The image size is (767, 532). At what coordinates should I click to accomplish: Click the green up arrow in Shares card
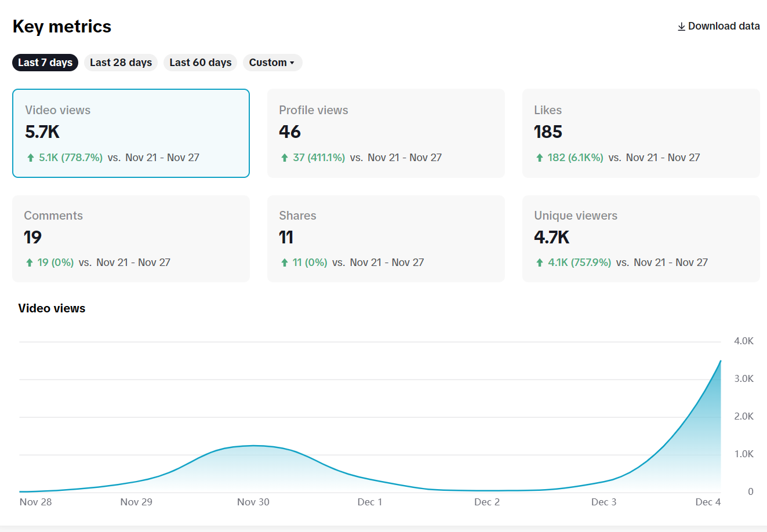point(285,263)
